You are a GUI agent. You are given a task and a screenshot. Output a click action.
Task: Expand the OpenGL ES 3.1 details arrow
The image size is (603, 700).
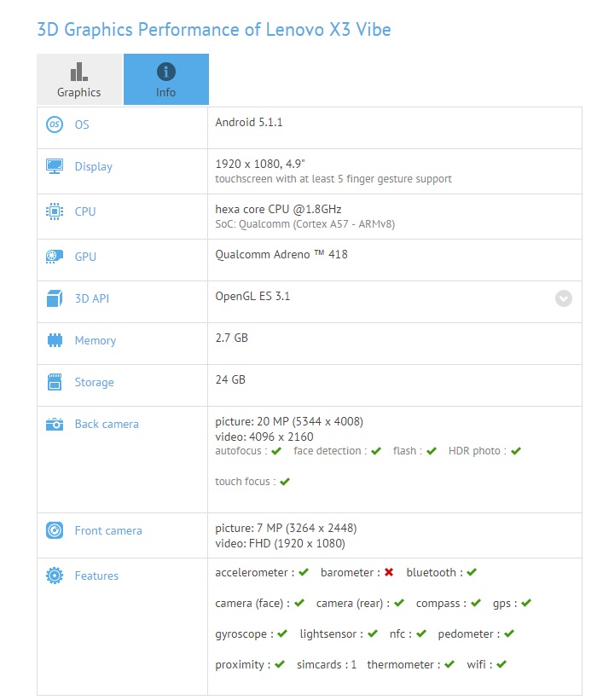point(564,298)
